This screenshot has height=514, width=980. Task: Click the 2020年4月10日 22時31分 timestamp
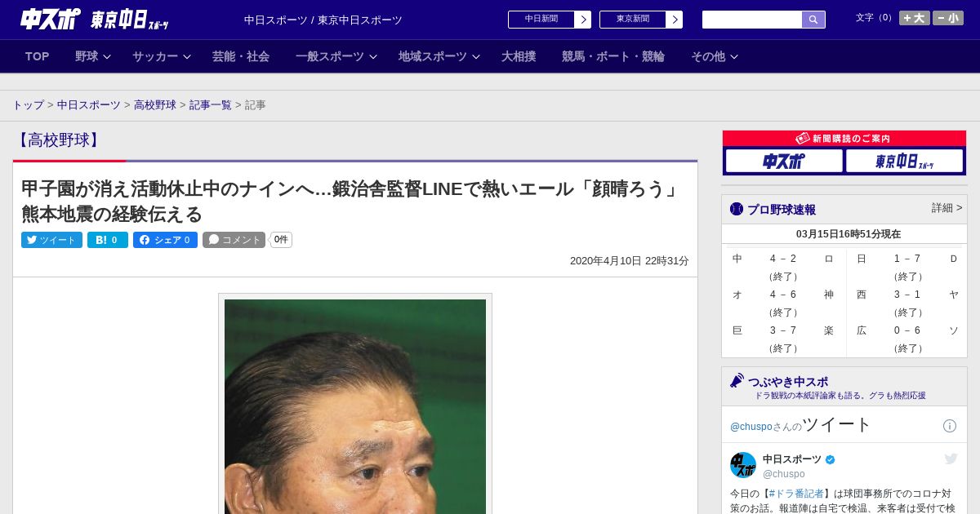click(x=630, y=261)
